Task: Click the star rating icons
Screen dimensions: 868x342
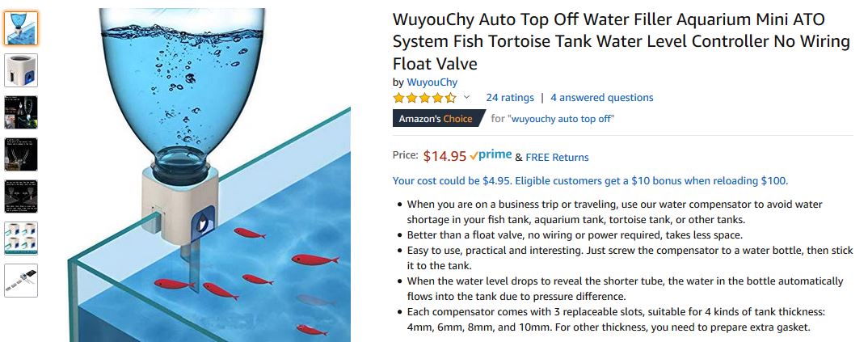Action: coord(424,98)
